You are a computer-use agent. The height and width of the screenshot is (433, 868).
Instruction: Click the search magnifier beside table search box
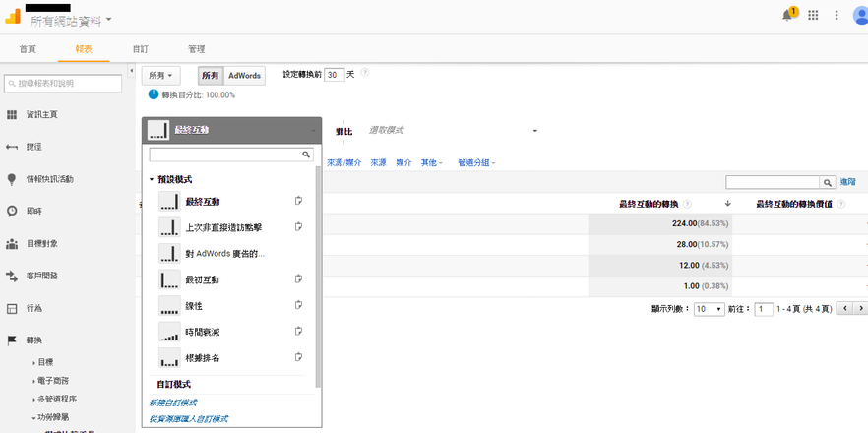coord(828,182)
